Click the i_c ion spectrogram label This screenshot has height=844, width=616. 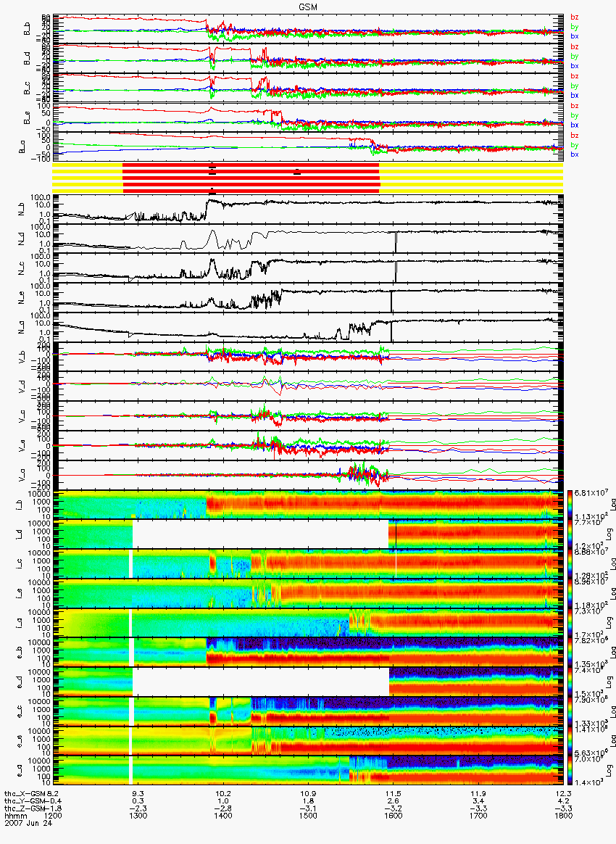click(x=19, y=563)
